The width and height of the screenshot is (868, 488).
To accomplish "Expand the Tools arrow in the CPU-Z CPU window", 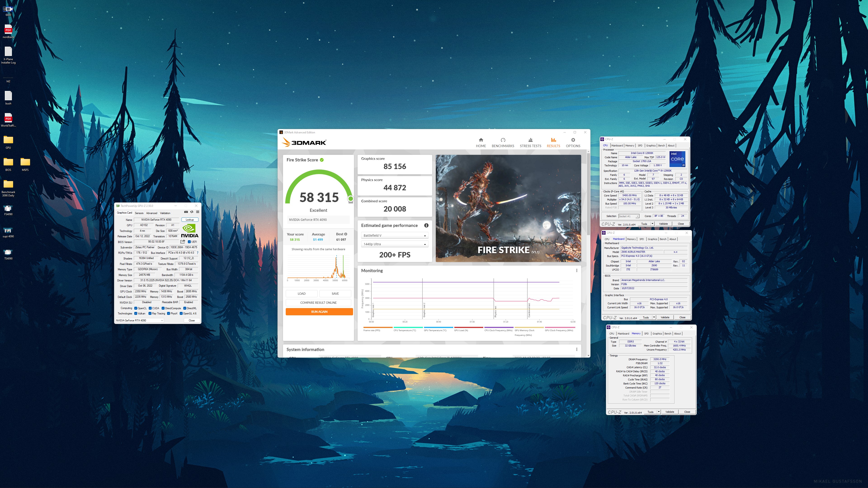I will [x=652, y=224].
